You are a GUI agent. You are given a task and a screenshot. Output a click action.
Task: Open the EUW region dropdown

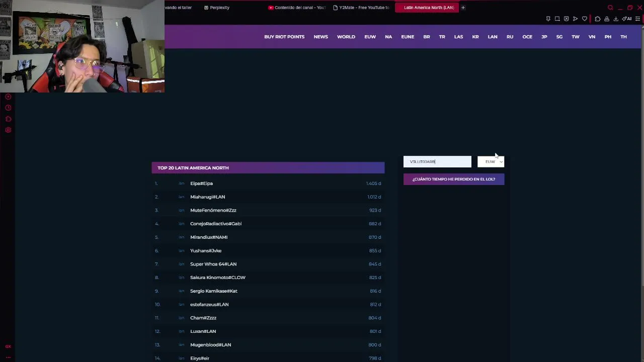(x=491, y=161)
